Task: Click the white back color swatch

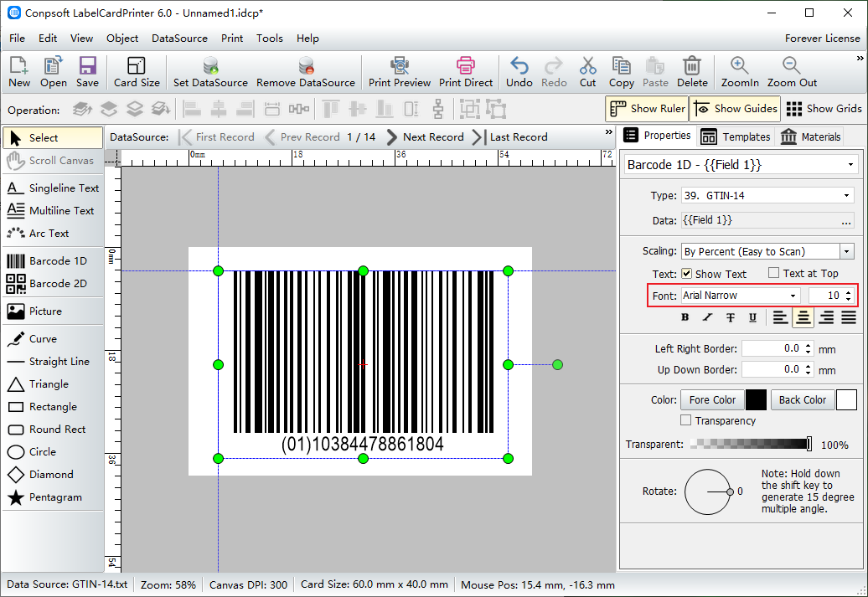Action: click(x=846, y=399)
